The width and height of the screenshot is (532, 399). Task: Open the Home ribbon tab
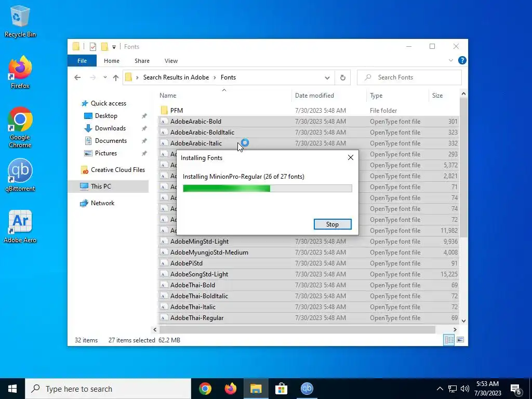point(112,61)
